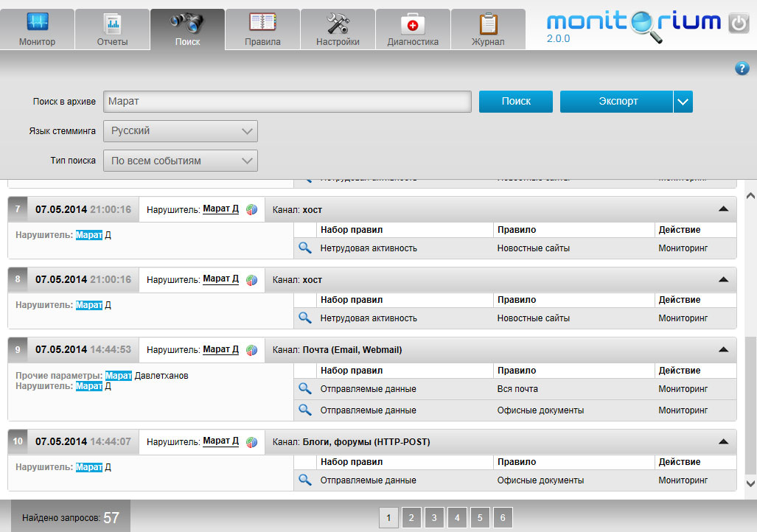Click 'Нетрудовая активность' in event 8
757x532 pixels.
(369, 318)
